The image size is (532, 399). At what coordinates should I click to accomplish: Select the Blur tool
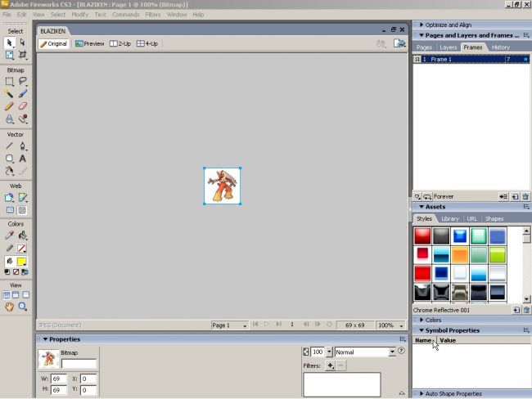tap(10, 119)
